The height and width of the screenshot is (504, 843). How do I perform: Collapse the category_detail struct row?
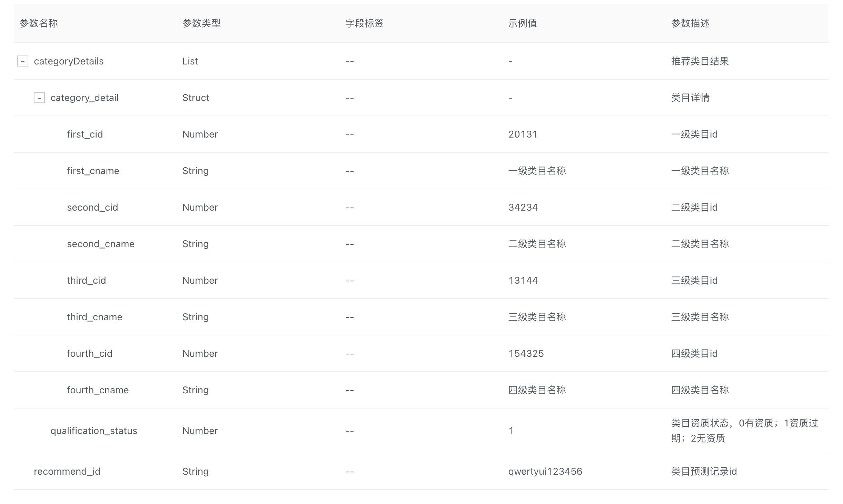[39, 98]
